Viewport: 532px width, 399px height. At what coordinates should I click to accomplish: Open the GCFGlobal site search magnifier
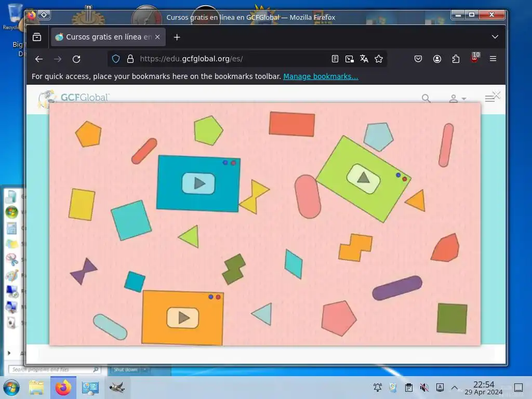tap(426, 98)
